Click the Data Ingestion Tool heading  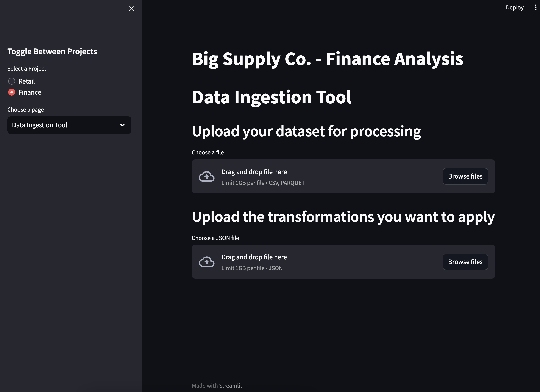pos(272,97)
